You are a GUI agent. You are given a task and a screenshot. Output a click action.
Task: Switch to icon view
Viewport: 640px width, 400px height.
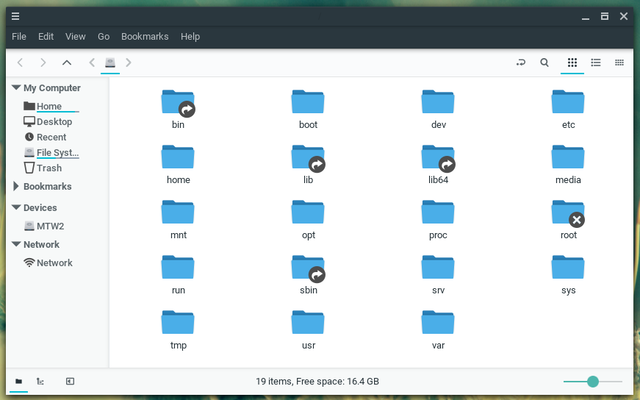coord(572,62)
